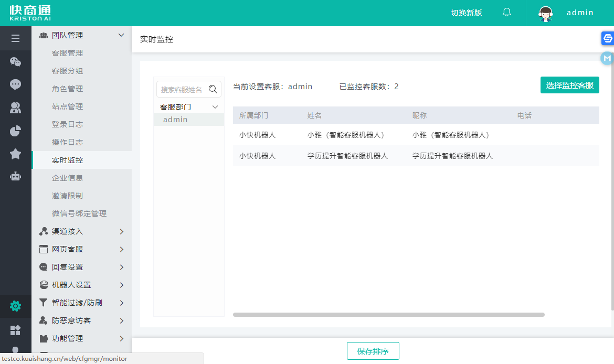Open the visitors people icon in sidebar
Image resolution: width=614 pixels, height=364 pixels.
(15, 108)
